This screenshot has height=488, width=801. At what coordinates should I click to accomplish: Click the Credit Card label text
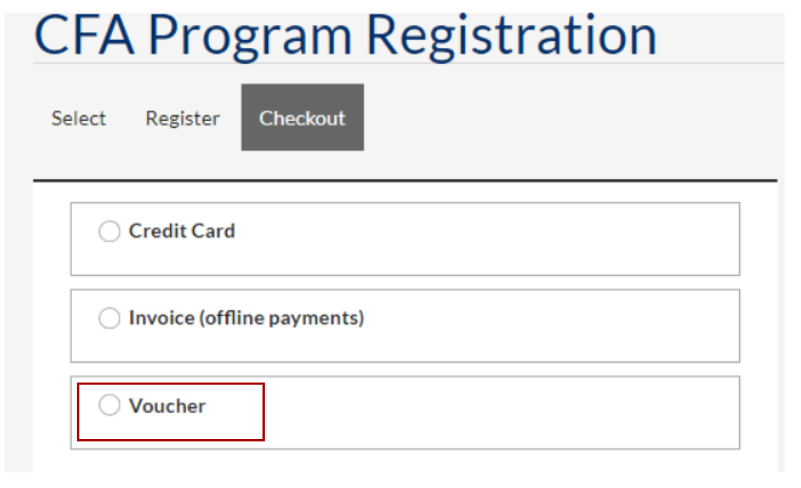click(182, 231)
